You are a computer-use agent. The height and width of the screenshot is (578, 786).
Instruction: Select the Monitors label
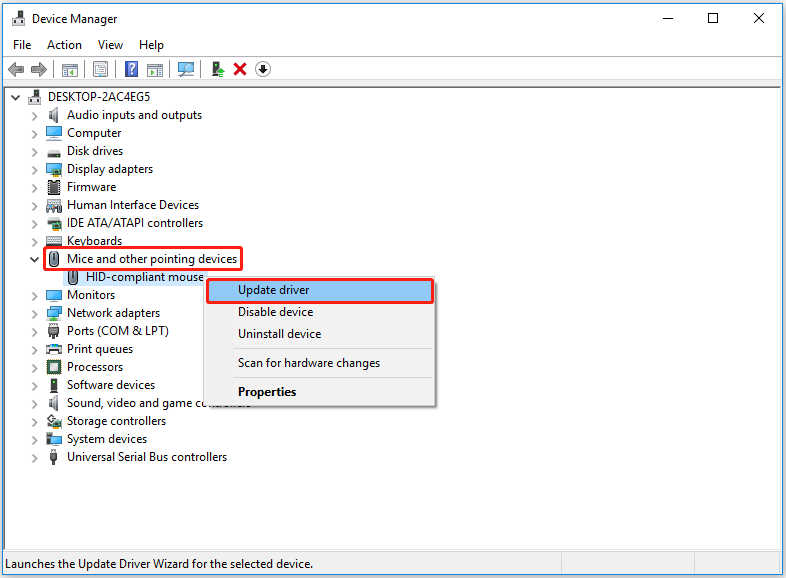point(91,295)
